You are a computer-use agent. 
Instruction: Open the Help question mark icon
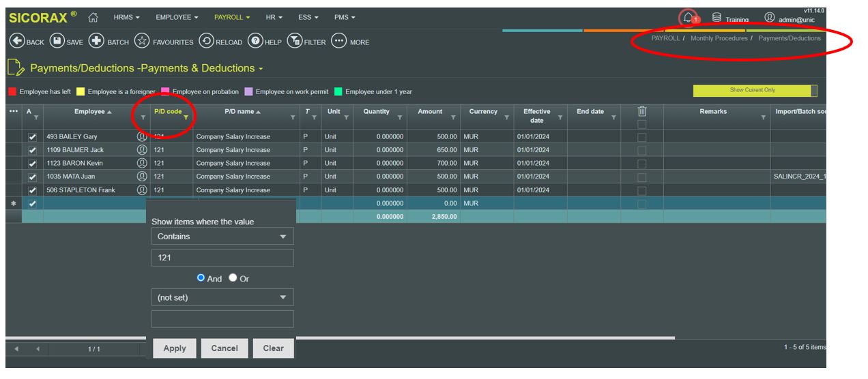[x=255, y=42]
